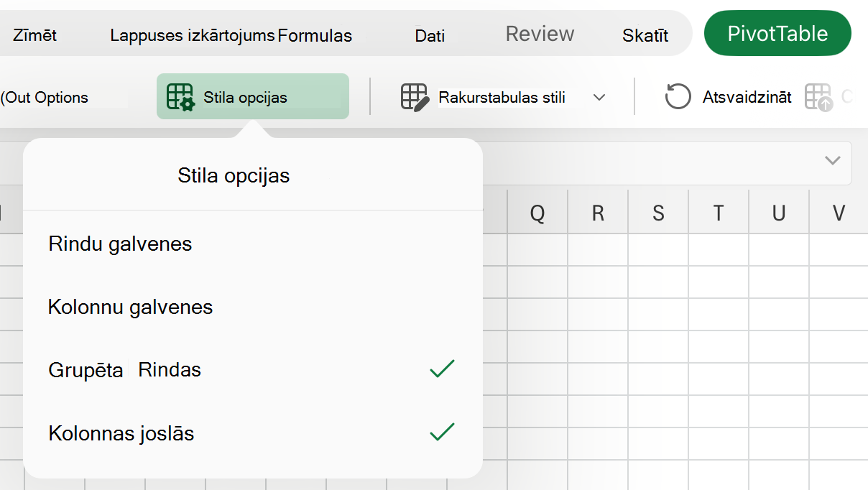Select column V header
868x490 pixels.
[x=839, y=213]
